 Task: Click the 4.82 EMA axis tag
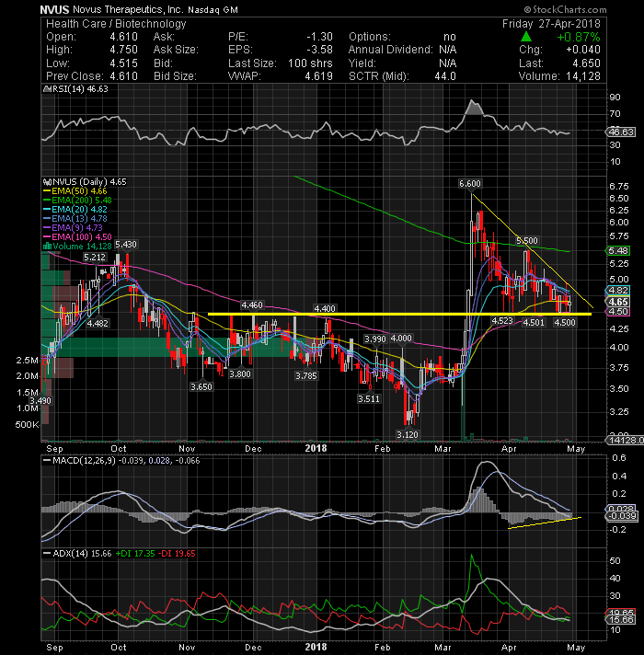tap(618, 291)
